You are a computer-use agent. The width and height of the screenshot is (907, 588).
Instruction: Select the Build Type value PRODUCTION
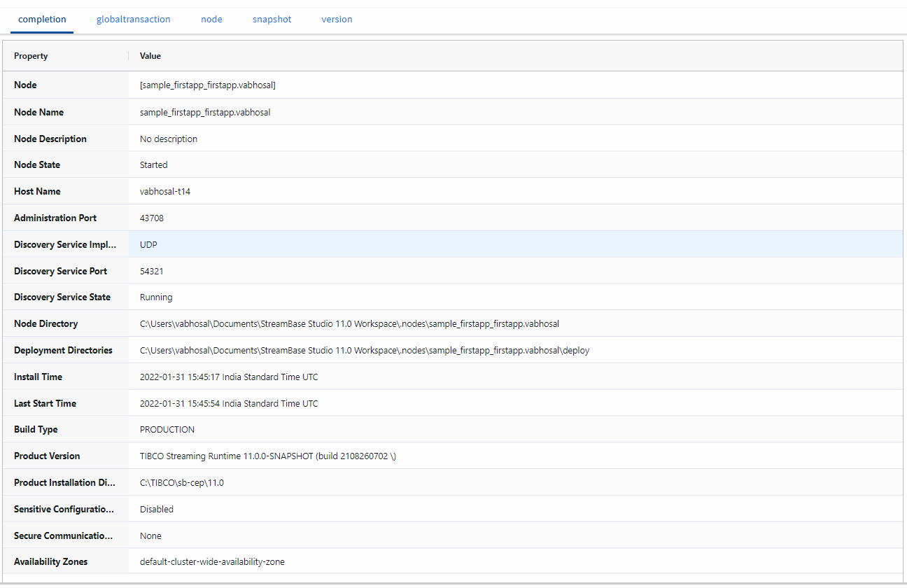167,430
